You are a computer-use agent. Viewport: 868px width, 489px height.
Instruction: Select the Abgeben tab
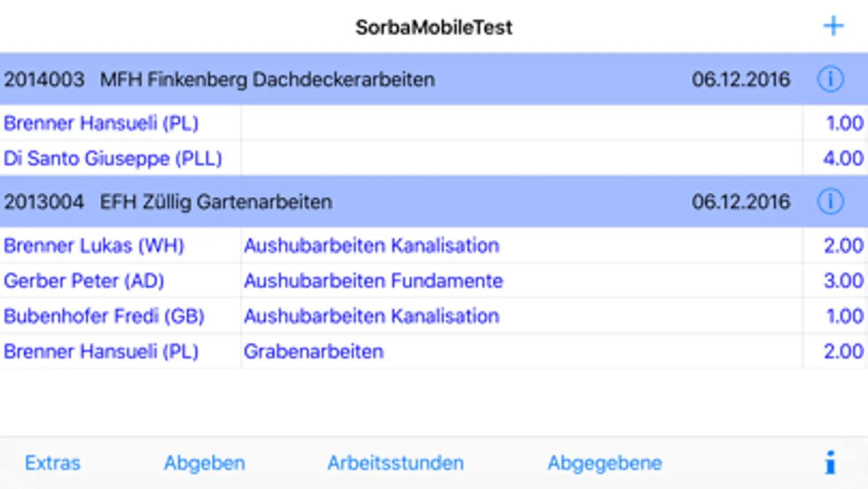(x=205, y=463)
